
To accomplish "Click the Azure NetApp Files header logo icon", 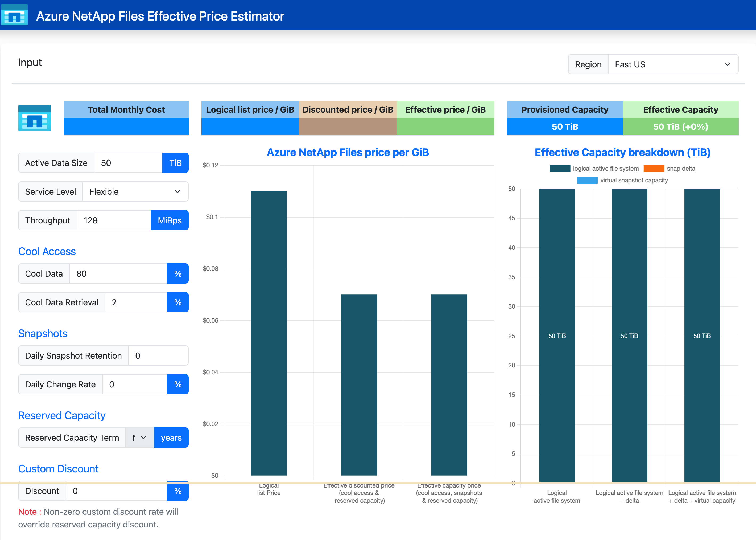I will 14,15.
